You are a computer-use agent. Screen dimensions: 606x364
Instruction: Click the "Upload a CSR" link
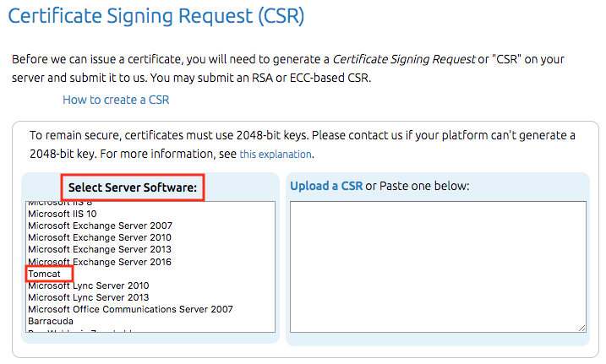click(325, 186)
